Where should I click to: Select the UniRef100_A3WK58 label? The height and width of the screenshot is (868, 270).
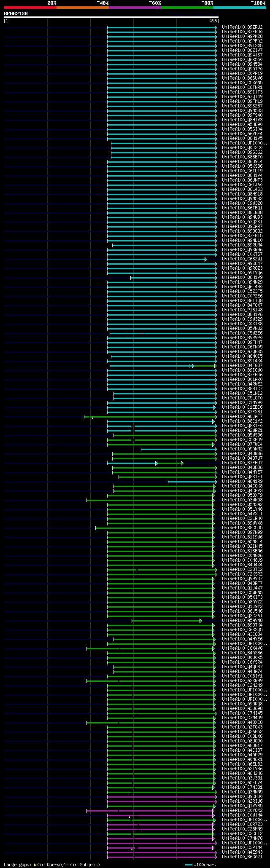242,500
